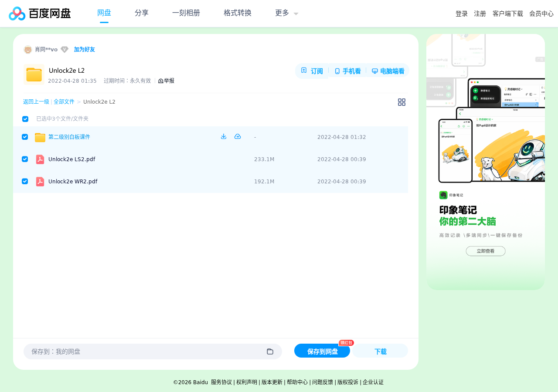The height and width of the screenshot is (392, 558).
Task: Click the 版本更新 footer link
Action: (272, 382)
